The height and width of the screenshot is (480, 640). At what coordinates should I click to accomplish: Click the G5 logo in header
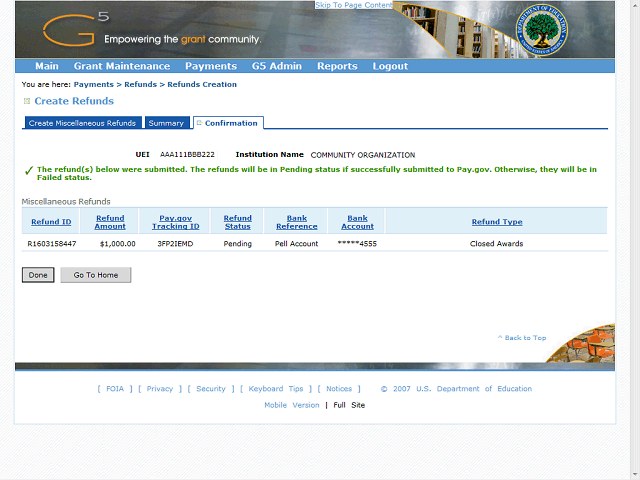coord(76,29)
